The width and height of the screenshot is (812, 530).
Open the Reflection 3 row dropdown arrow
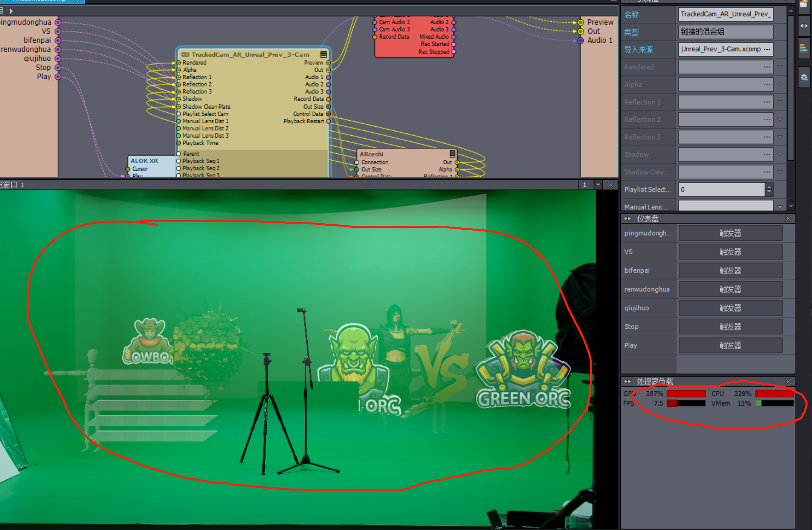tap(780, 137)
